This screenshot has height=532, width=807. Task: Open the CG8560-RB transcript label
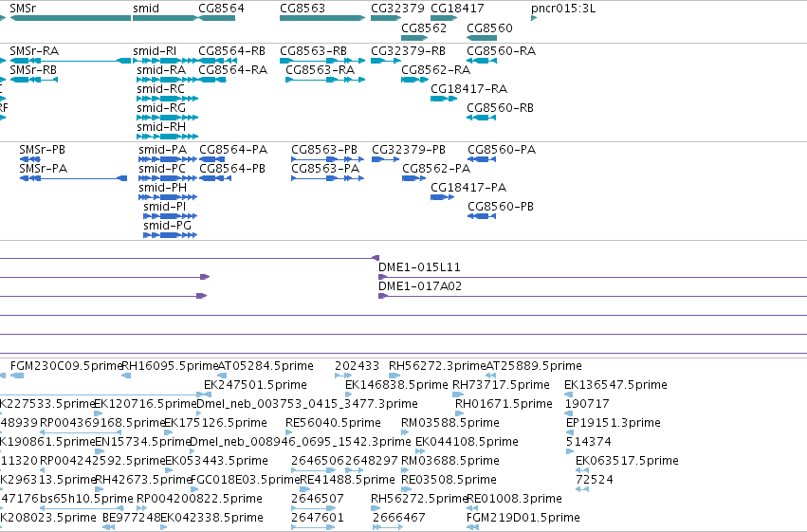[501, 108]
